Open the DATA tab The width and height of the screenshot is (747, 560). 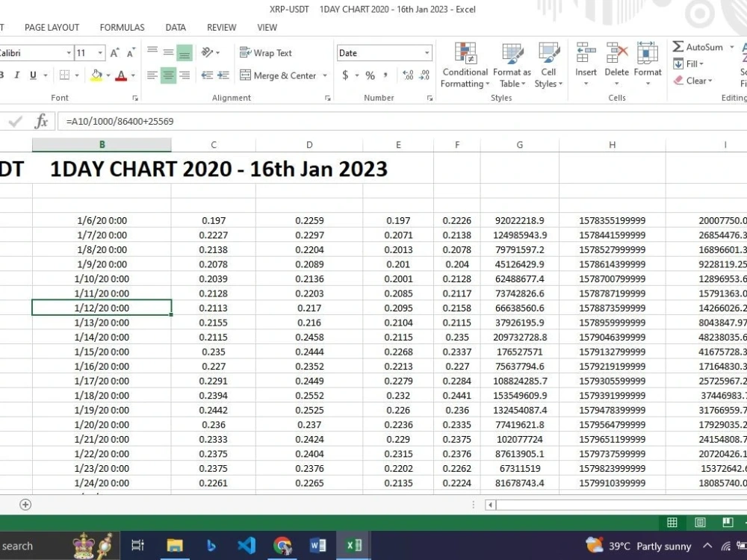click(176, 28)
